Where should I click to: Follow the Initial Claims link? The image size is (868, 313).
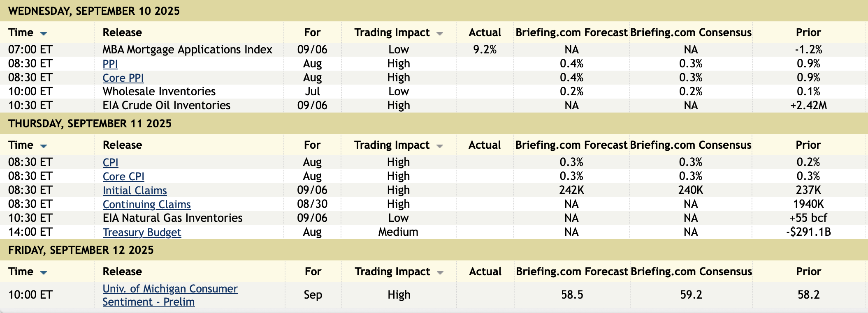tap(135, 191)
